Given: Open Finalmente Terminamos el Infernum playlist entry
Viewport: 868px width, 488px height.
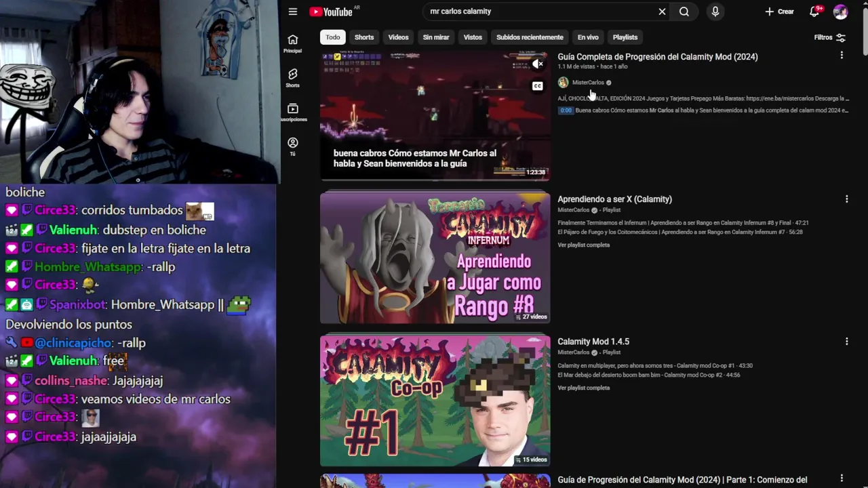Looking at the screenshot, I should (683, 223).
